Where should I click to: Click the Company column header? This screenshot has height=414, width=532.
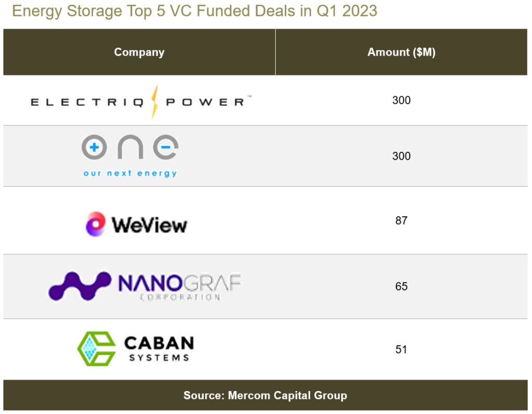[x=139, y=52]
